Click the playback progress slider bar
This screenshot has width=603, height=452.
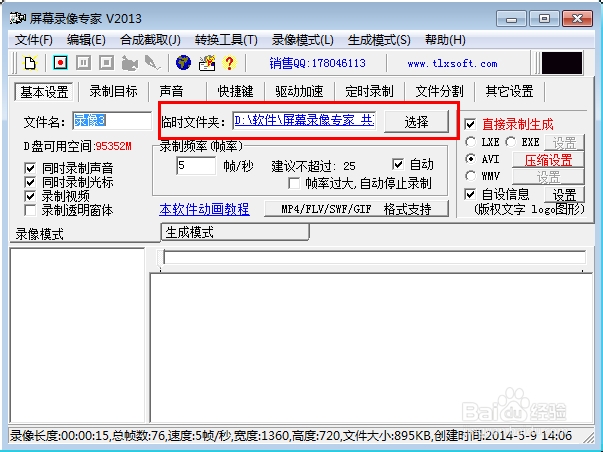(374, 257)
